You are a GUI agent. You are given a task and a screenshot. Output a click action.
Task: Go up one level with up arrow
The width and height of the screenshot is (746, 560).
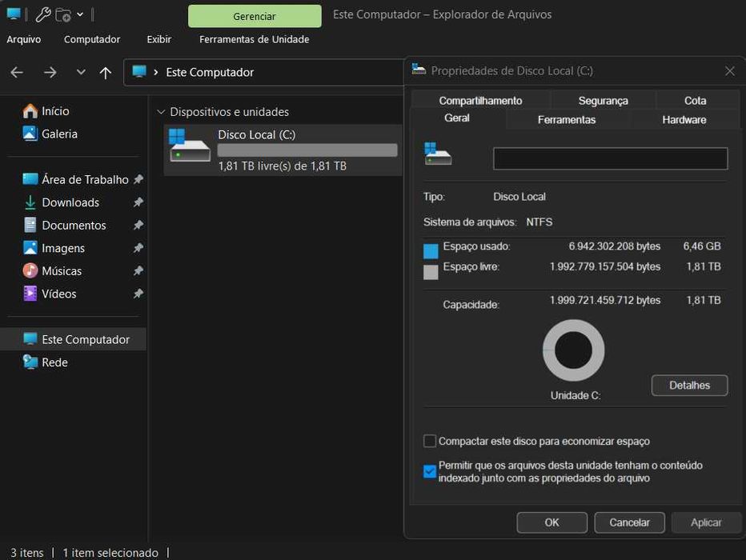click(x=105, y=72)
